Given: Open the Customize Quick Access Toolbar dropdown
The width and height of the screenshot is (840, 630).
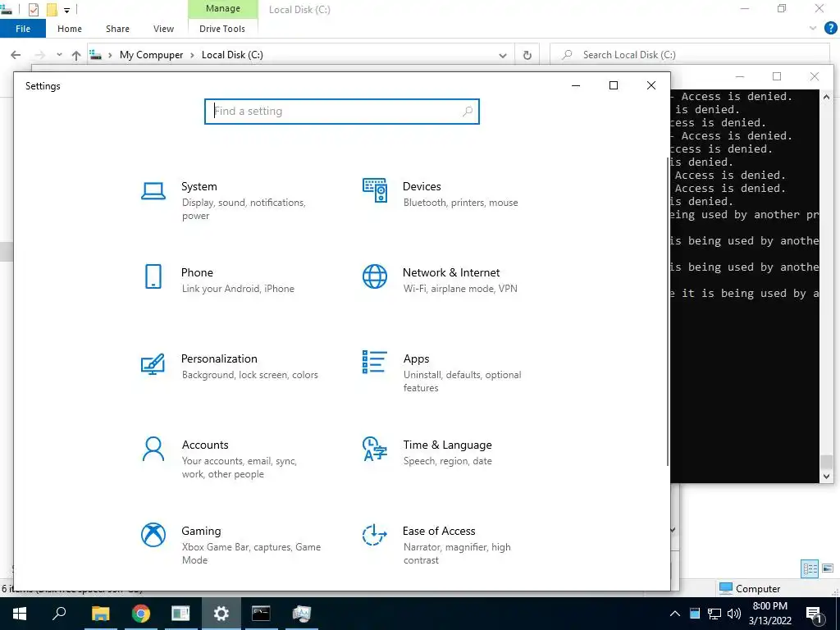Looking at the screenshot, I should [x=67, y=10].
